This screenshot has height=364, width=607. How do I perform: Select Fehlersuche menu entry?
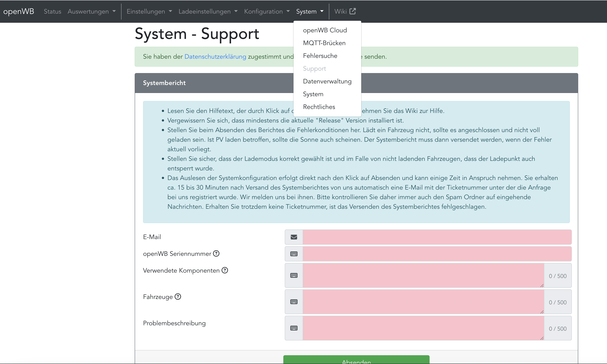pos(320,56)
